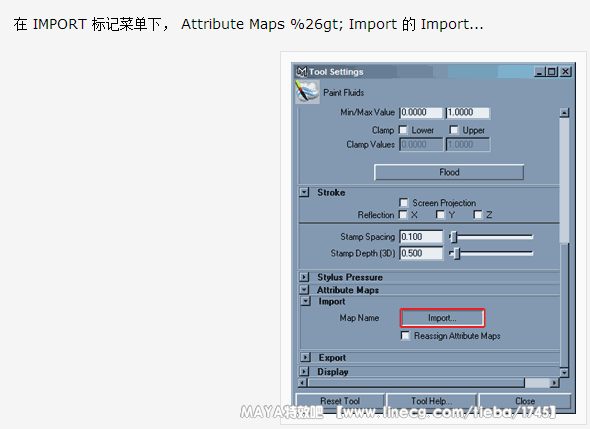The width and height of the screenshot is (590, 429).
Task: Click the horizontal scrollbar left arrow
Action: [x=303, y=383]
